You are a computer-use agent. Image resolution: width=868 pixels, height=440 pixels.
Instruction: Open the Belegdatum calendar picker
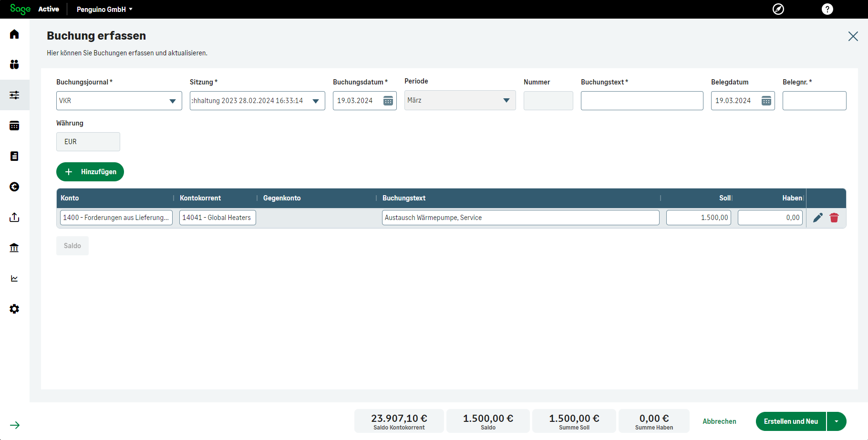pos(766,101)
